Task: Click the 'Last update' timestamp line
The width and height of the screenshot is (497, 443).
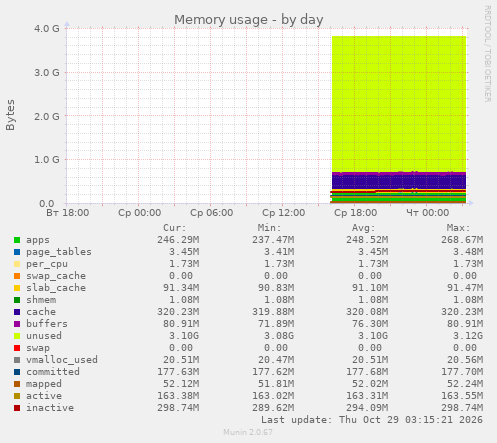Action: point(372,420)
